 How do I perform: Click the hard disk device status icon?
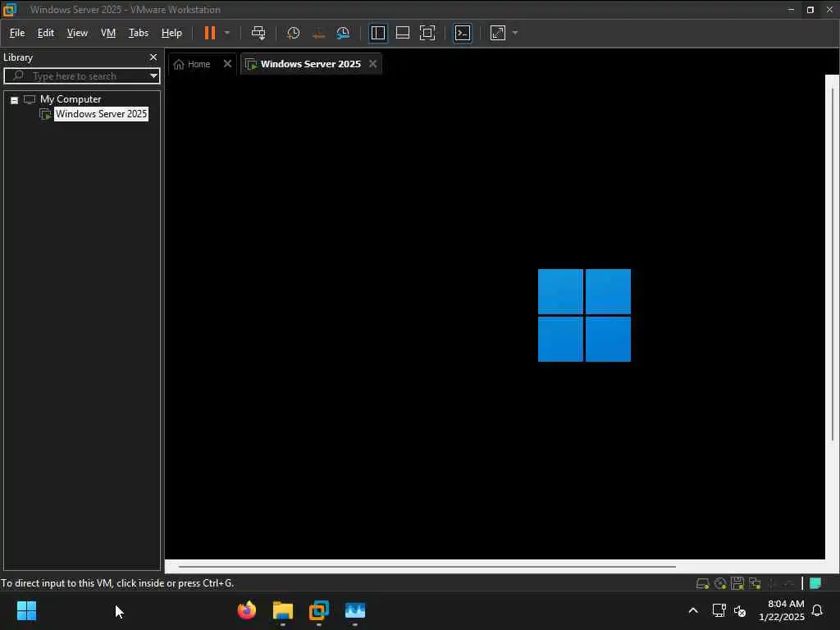click(702, 583)
